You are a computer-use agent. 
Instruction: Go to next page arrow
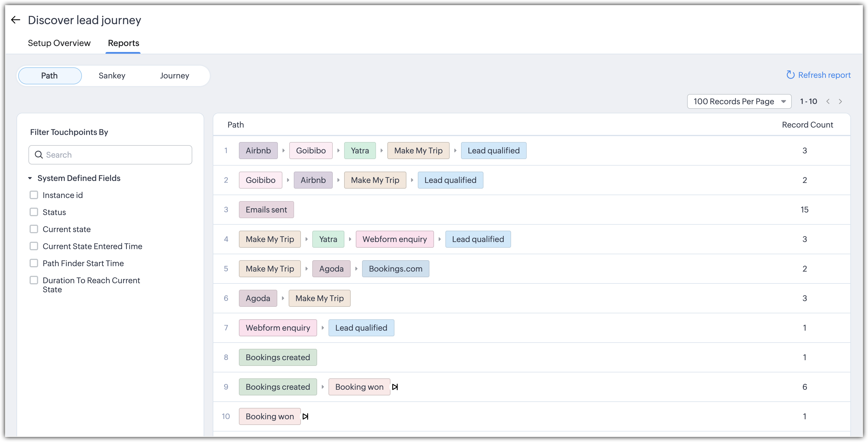840,102
